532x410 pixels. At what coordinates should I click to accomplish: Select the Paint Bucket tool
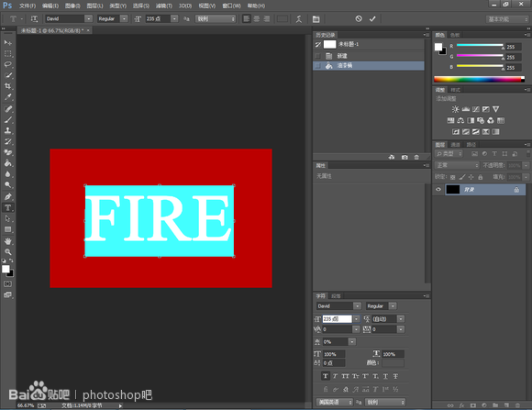pos(8,163)
